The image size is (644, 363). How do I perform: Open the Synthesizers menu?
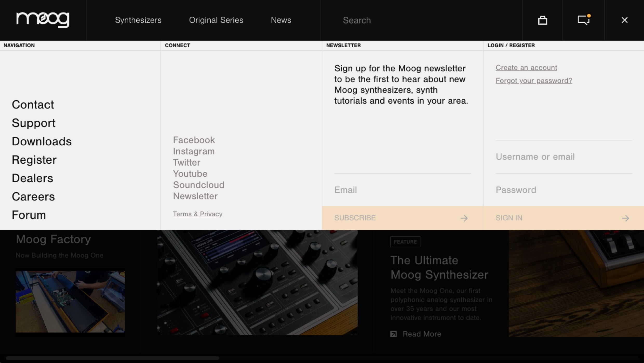click(x=138, y=20)
